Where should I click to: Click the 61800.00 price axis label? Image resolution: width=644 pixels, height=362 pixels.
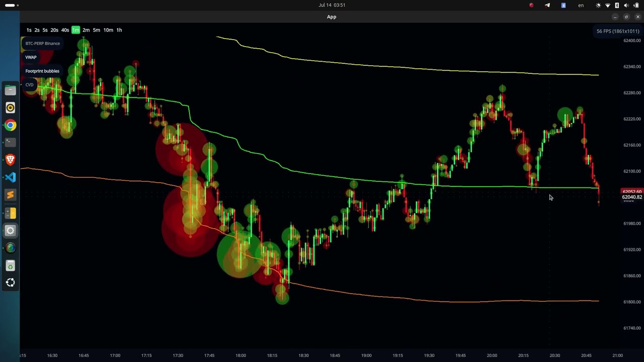coord(632,302)
